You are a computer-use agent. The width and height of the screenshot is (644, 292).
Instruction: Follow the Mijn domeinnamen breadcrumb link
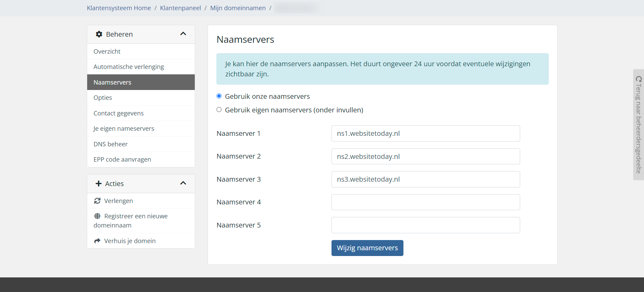point(238,8)
